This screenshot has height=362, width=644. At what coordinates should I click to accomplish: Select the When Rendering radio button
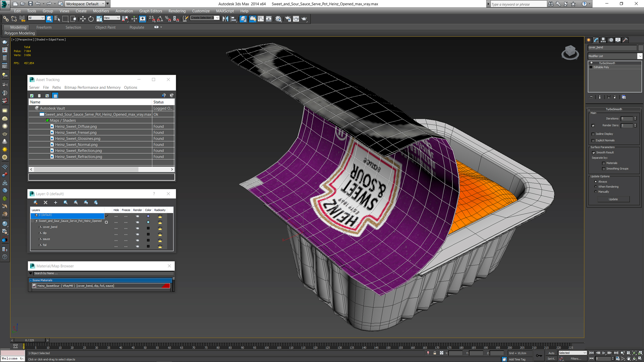[x=596, y=187]
